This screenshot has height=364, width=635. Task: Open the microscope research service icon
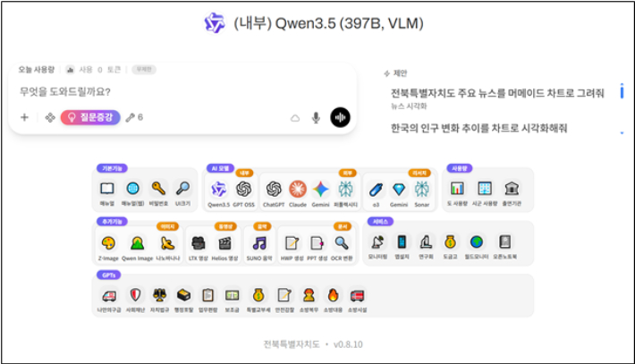coord(426,242)
